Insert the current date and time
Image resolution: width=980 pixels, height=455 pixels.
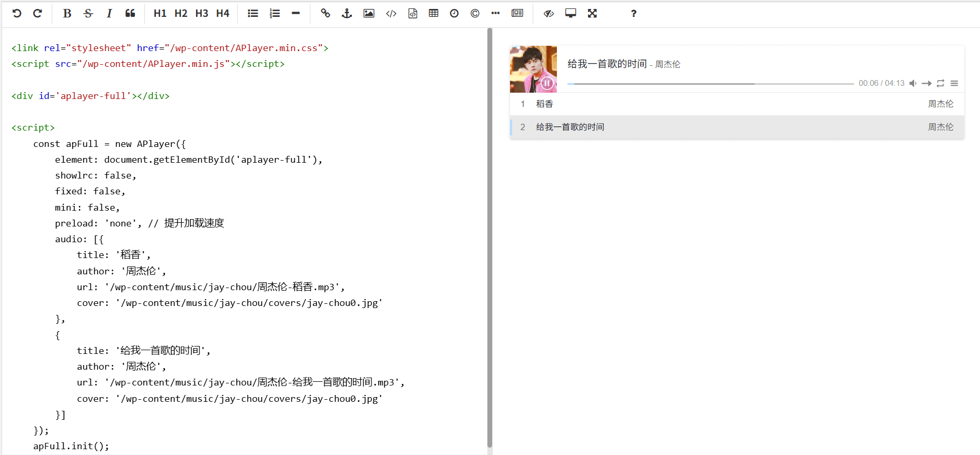[454, 14]
